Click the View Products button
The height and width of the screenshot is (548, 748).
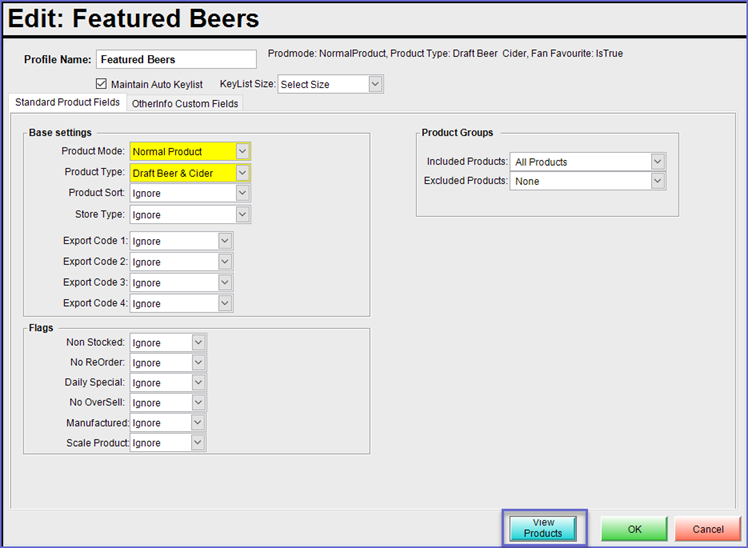pyautogui.click(x=543, y=528)
